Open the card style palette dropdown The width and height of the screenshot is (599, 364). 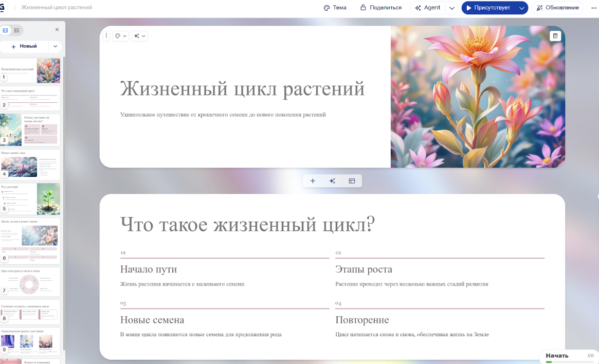120,36
